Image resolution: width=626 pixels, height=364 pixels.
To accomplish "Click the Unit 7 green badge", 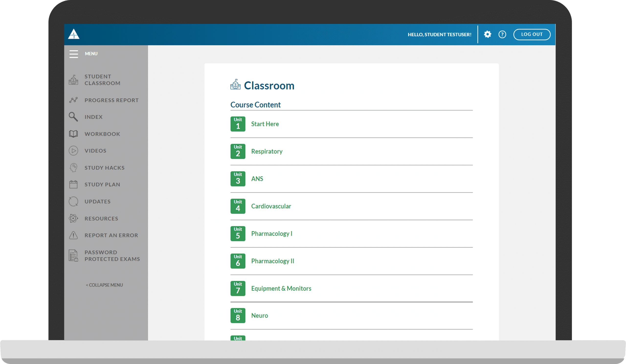I will [238, 288].
